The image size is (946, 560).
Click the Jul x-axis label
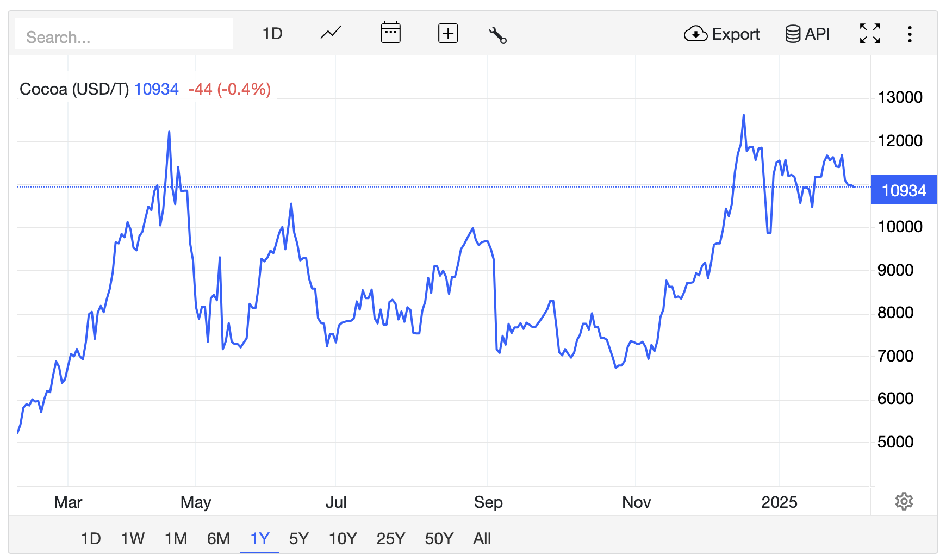[x=336, y=502]
